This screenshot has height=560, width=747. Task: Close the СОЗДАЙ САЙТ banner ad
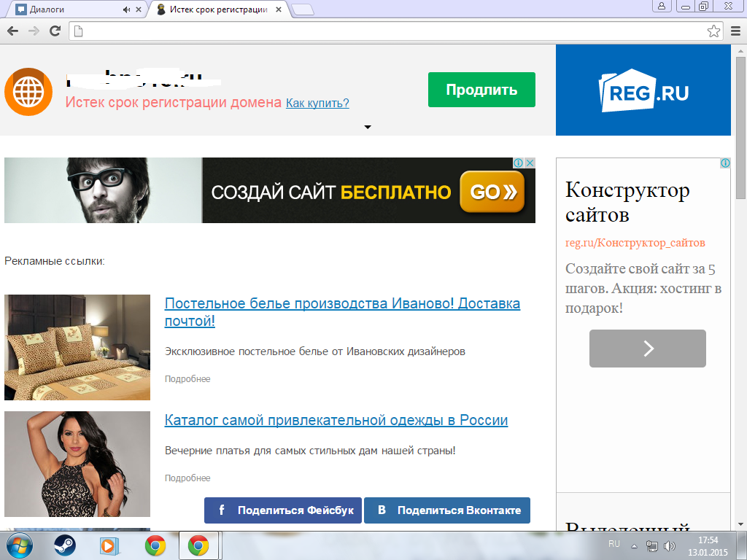coord(530,163)
